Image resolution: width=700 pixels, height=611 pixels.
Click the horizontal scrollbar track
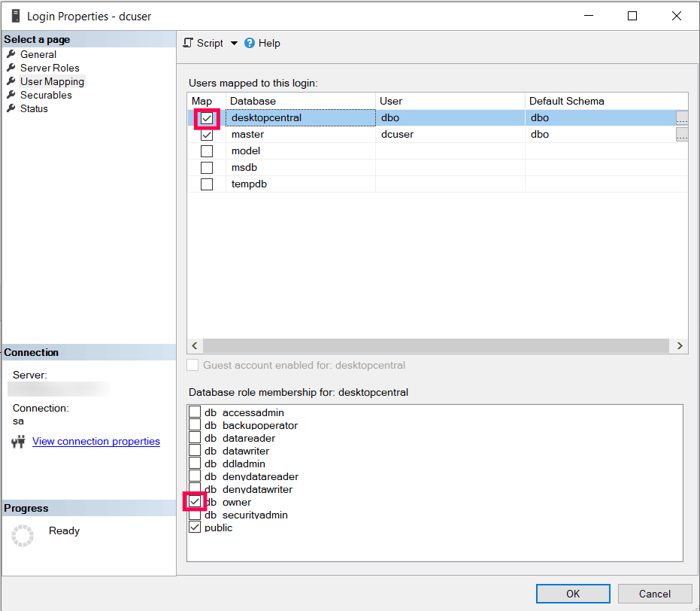tap(436, 345)
